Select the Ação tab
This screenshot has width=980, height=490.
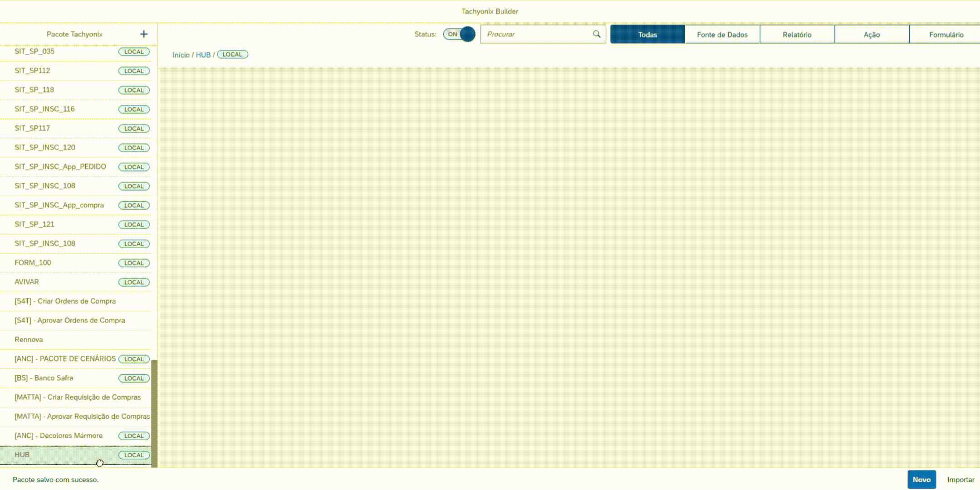click(872, 34)
